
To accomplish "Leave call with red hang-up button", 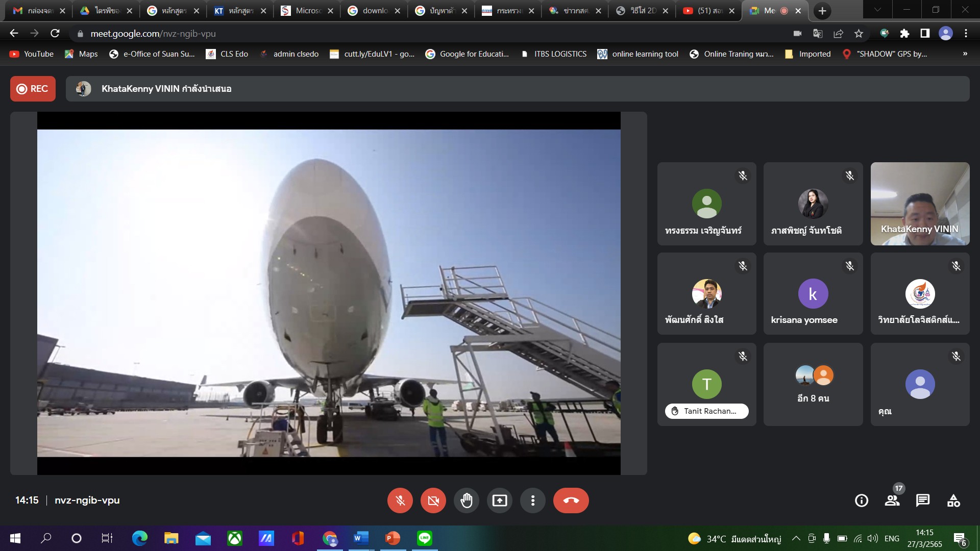I will pyautogui.click(x=571, y=500).
